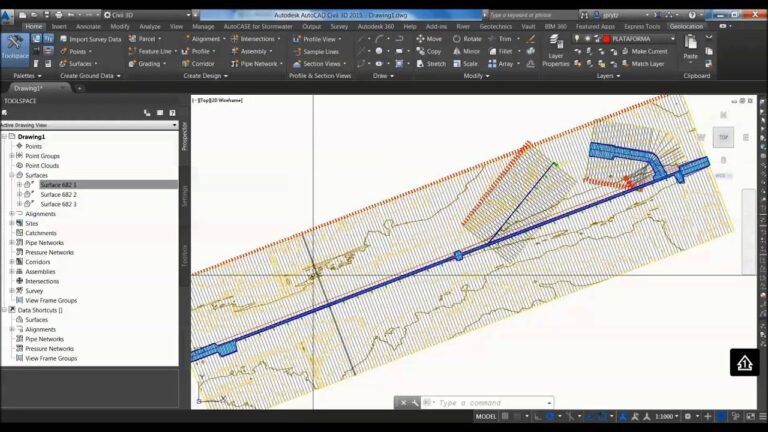Click the Corridor tool icon

click(x=185, y=64)
